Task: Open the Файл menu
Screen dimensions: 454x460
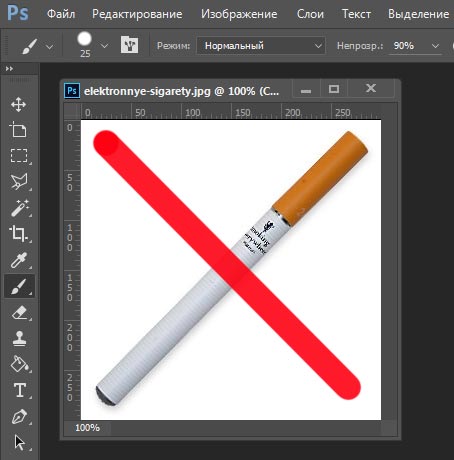Action: [x=61, y=14]
